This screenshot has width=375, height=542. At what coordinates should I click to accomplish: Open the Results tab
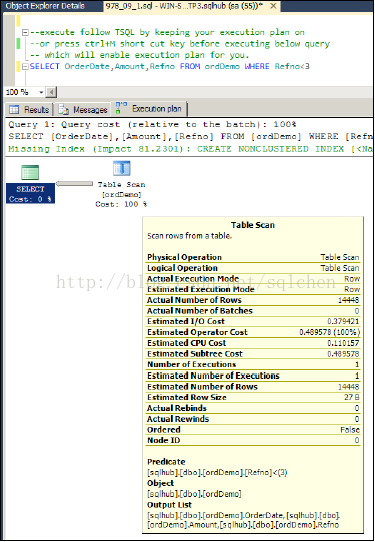pos(29,110)
